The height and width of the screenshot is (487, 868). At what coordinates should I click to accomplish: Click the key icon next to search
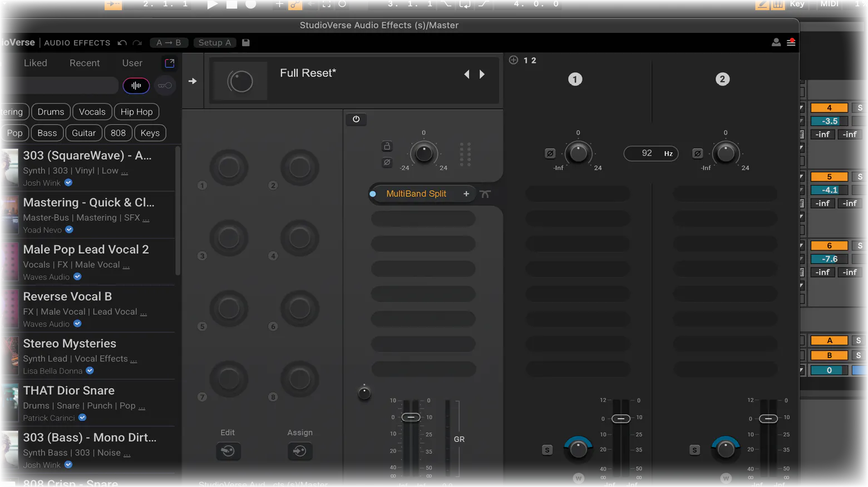[x=165, y=86]
